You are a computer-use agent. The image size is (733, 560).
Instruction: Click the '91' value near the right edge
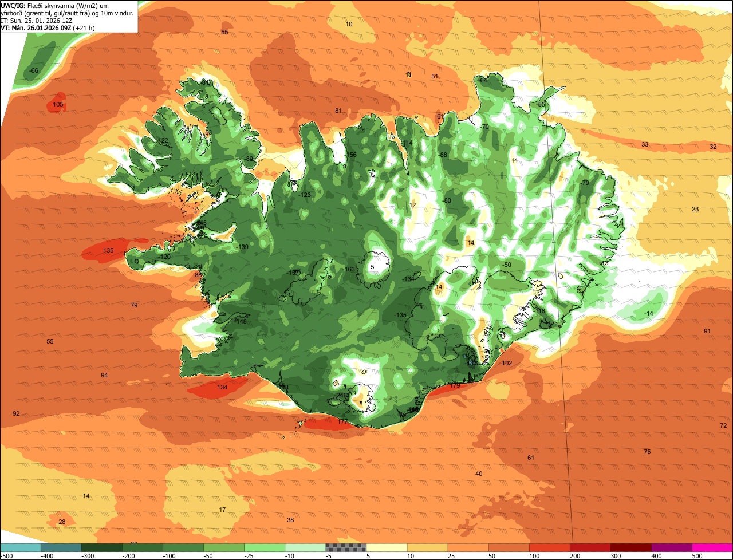pyautogui.click(x=707, y=331)
